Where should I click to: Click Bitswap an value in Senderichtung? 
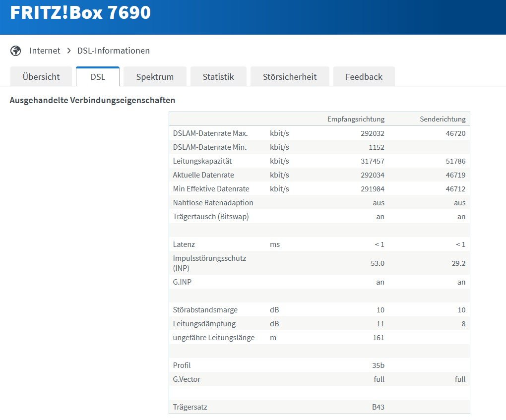click(x=461, y=217)
